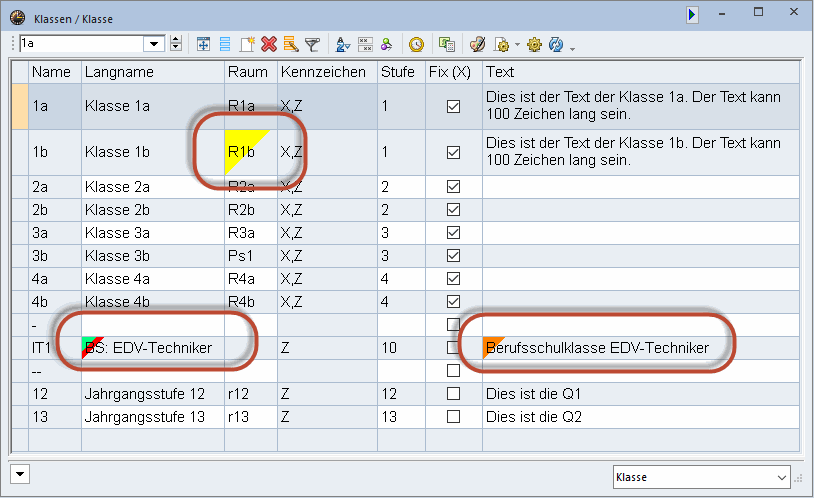Check Fix (X) for Jahrgangsstufe 13
Image resolution: width=814 pixels, height=498 pixels.
453,416
